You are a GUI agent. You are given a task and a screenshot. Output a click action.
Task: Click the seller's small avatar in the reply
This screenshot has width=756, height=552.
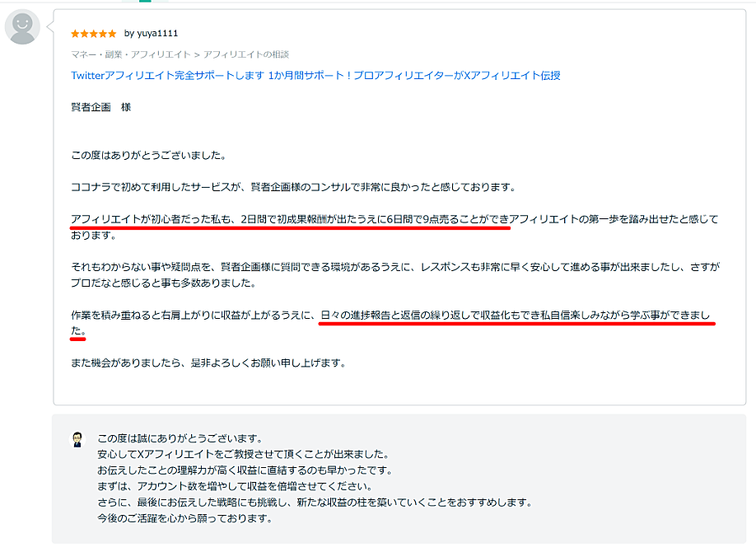77,440
